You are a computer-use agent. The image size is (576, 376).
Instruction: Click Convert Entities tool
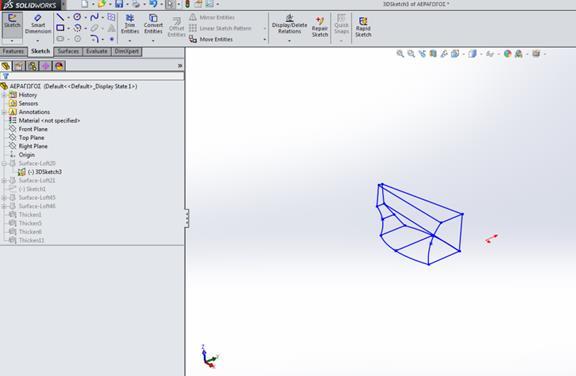(153, 24)
